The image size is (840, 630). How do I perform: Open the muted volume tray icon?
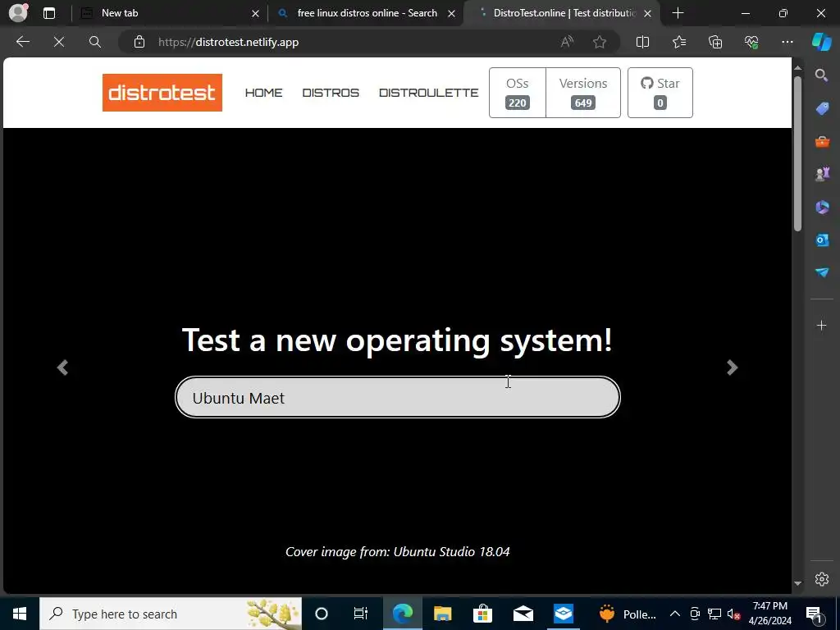pyautogui.click(x=733, y=614)
